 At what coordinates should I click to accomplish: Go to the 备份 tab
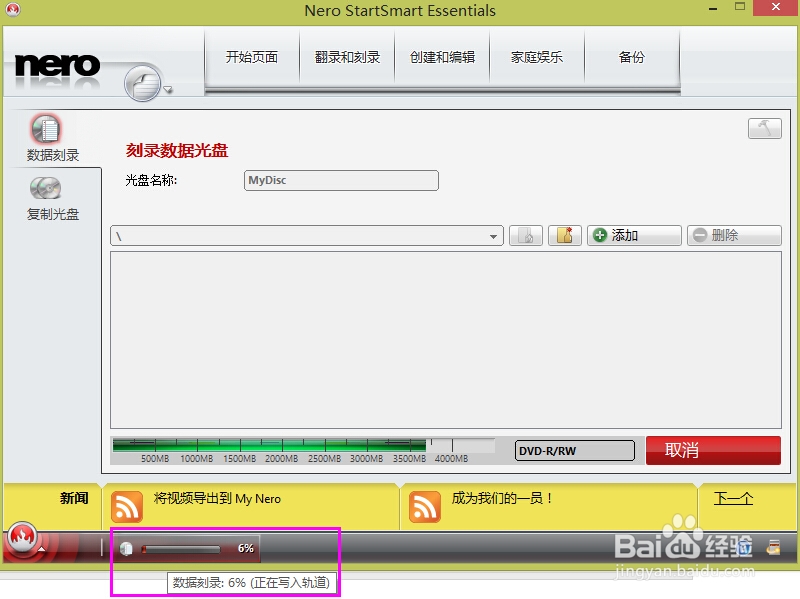632,57
